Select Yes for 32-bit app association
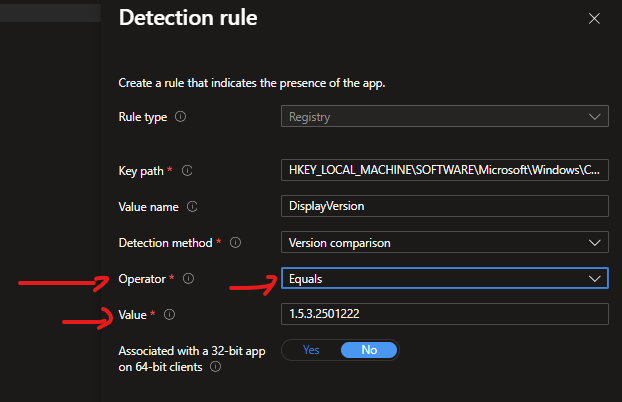The image size is (622, 402). point(311,350)
